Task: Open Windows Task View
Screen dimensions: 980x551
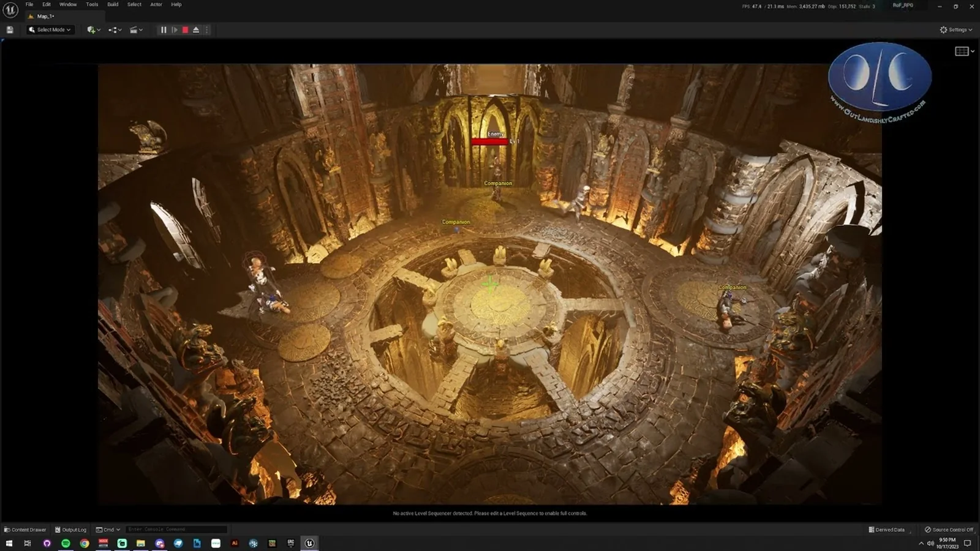Action: point(28,543)
